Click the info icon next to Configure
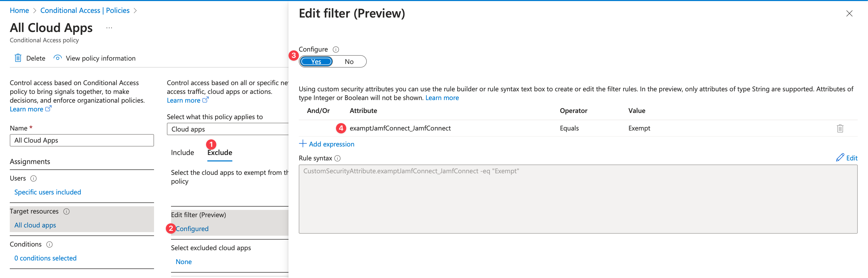 (336, 50)
